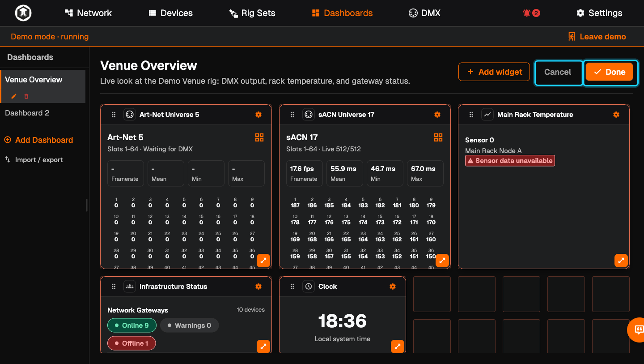Click Warnings 0 status pill
Screen dimensions: 644x364
pyautogui.click(x=189, y=325)
